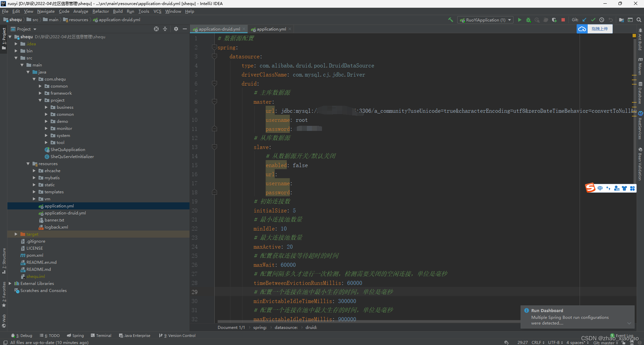Expand the business package
Viewport: 644px width, 345px height.
point(46,107)
